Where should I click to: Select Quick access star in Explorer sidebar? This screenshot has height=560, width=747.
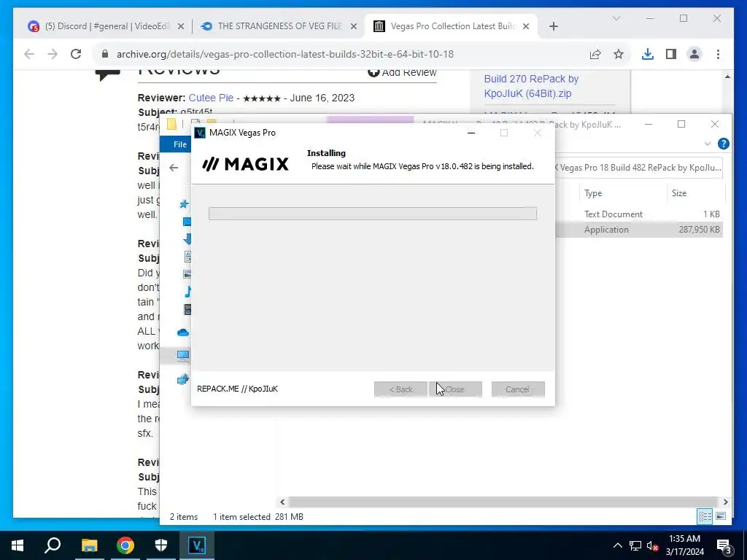tap(184, 204)
